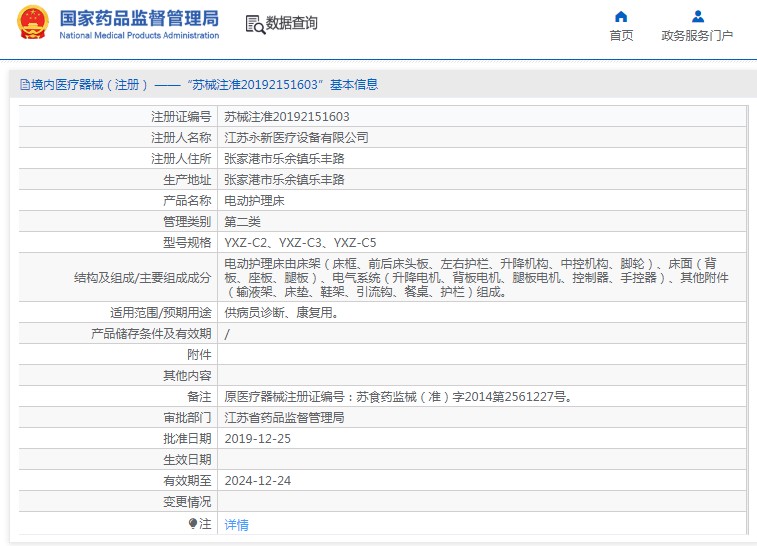The image size is (757, 546).
Task: Open the 详情 link
Action: point(237,524)
